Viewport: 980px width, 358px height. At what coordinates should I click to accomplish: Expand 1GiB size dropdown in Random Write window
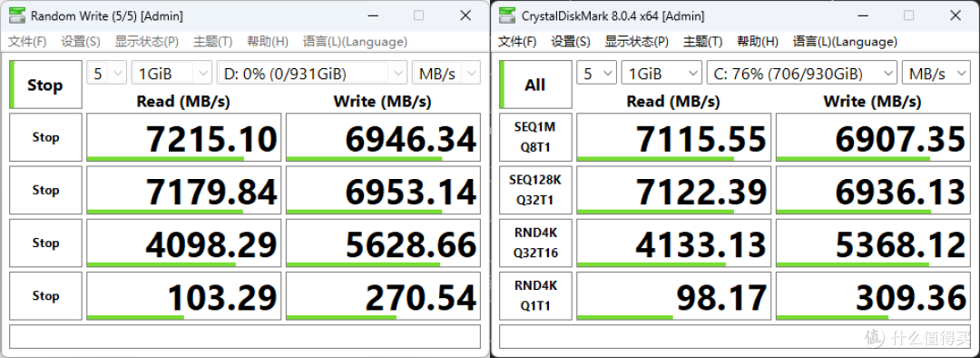point(171,73)
